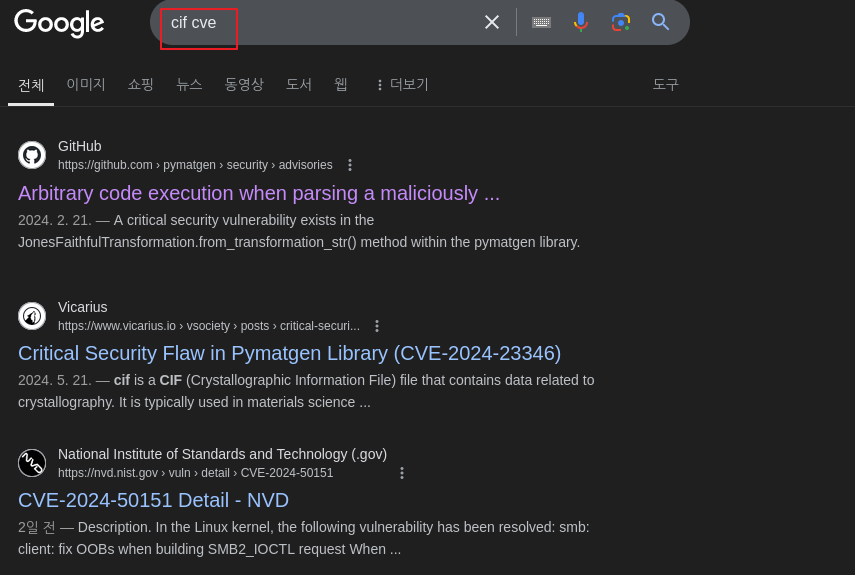Click the 'Vicarius' site name text

pos(82,307)
